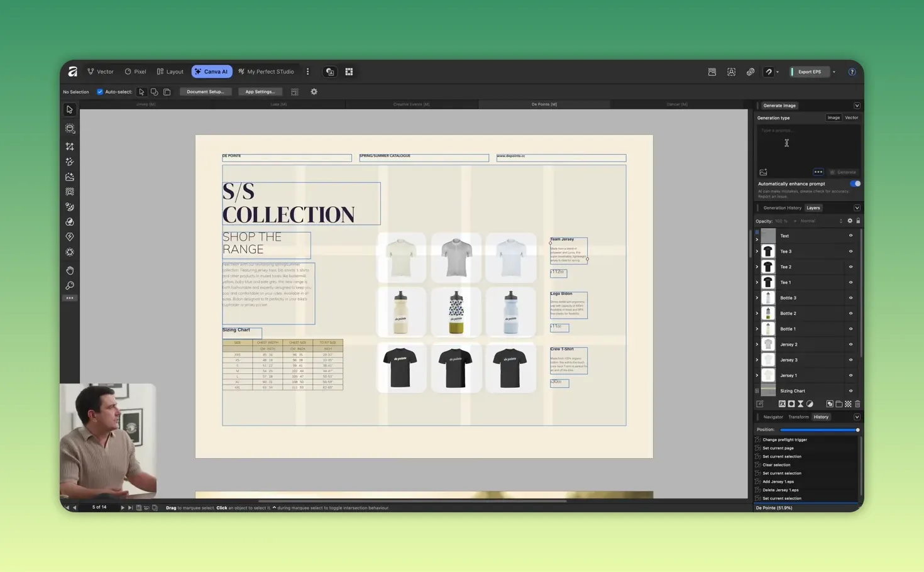Switch to the Pixel persona

click(x=135, y=71)
